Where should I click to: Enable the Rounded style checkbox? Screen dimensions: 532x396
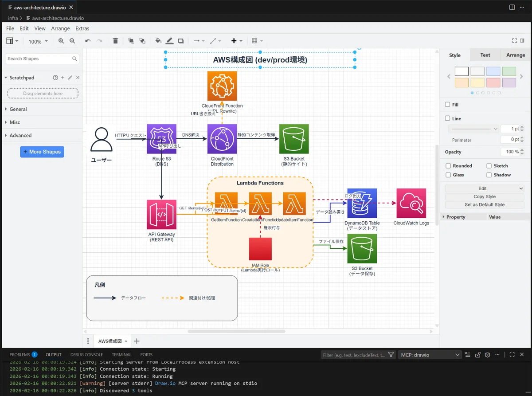click(449, 165)
